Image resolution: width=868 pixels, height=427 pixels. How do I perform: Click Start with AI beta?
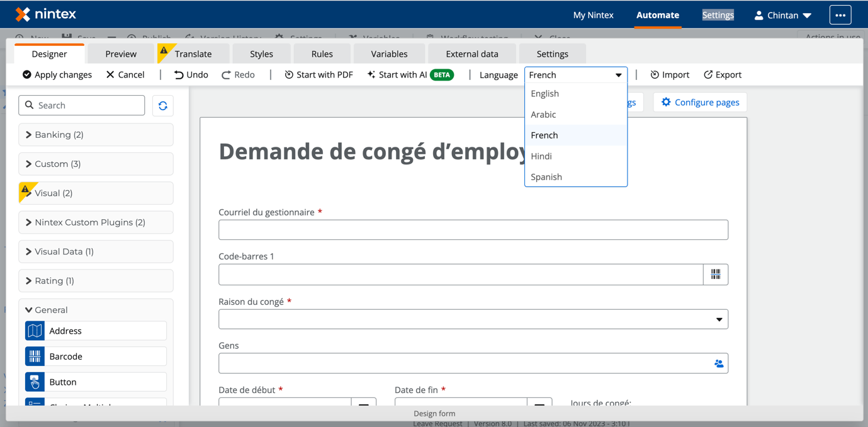point(410,74)
